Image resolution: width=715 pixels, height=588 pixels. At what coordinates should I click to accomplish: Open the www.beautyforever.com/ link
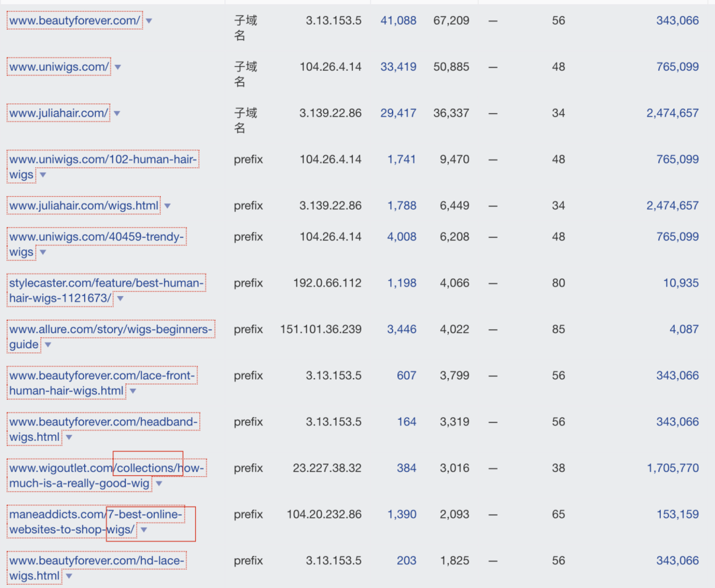(x=75, y=21)
